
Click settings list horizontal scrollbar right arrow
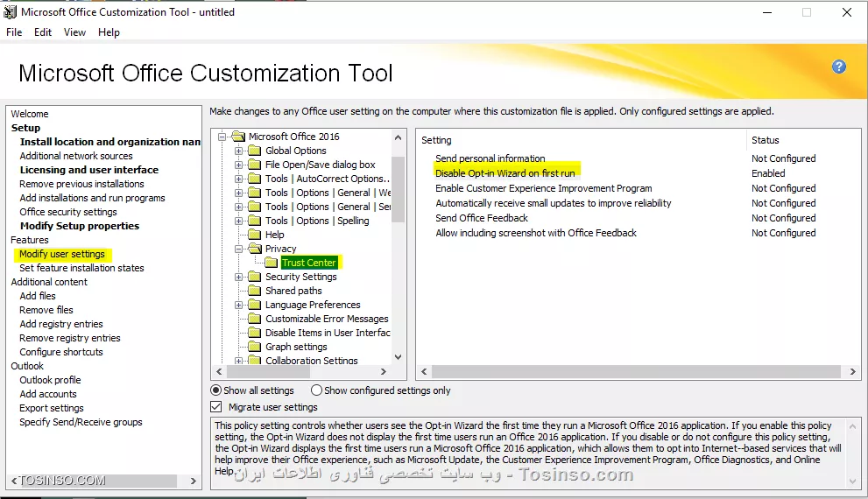point(852,372)
